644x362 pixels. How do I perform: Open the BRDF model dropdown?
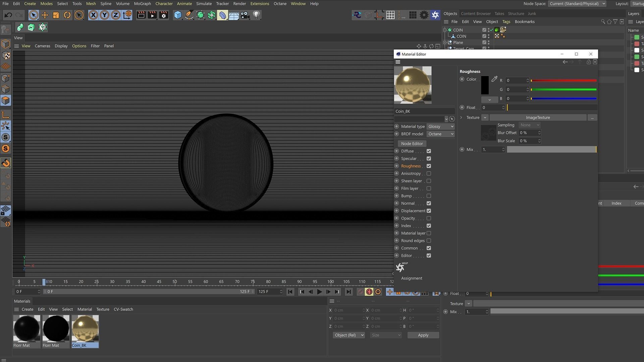tap(440, 134)
